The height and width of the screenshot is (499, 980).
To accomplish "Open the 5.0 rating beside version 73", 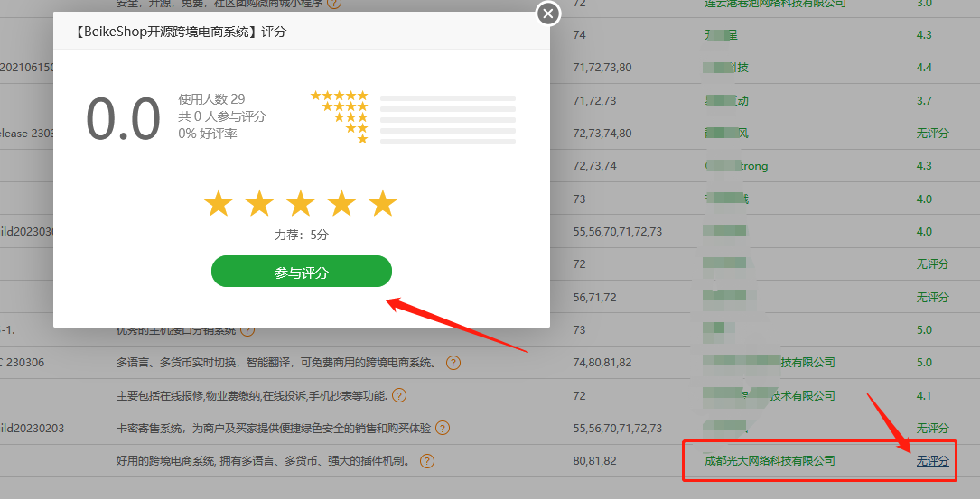I will pyautogui.click(x=924, y=329).
